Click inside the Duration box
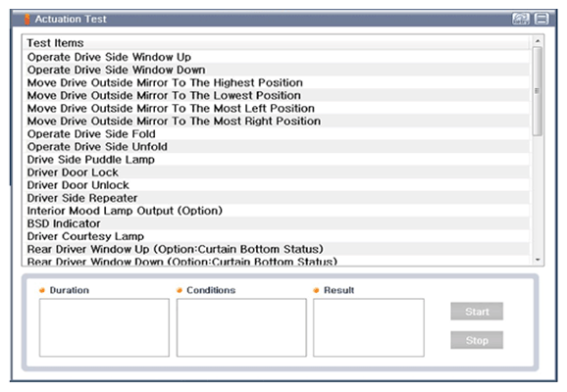This screenshot has height=392, width=567. click(x=104, y=327)
